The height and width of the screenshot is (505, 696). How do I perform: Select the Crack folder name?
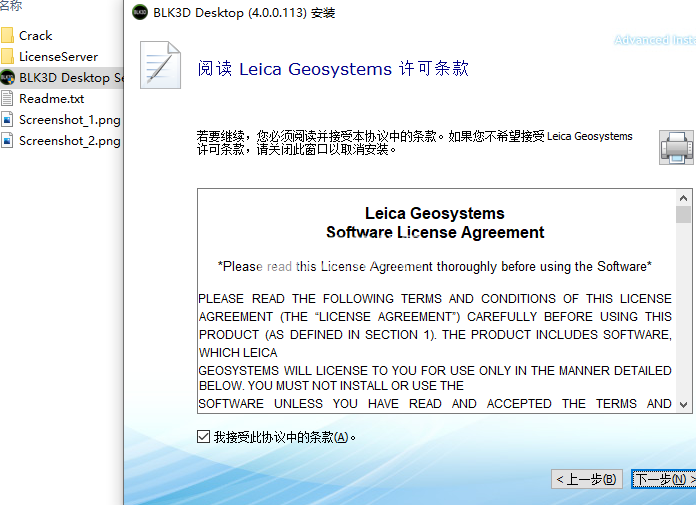click(x=36, y=36)
